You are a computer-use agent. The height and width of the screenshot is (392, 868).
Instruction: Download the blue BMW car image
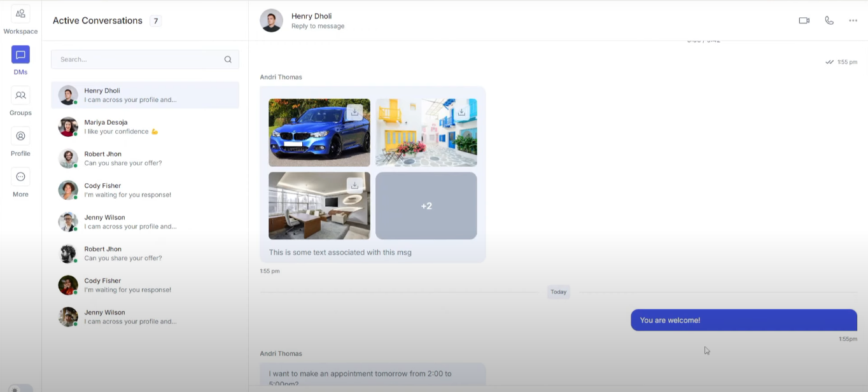354,113
